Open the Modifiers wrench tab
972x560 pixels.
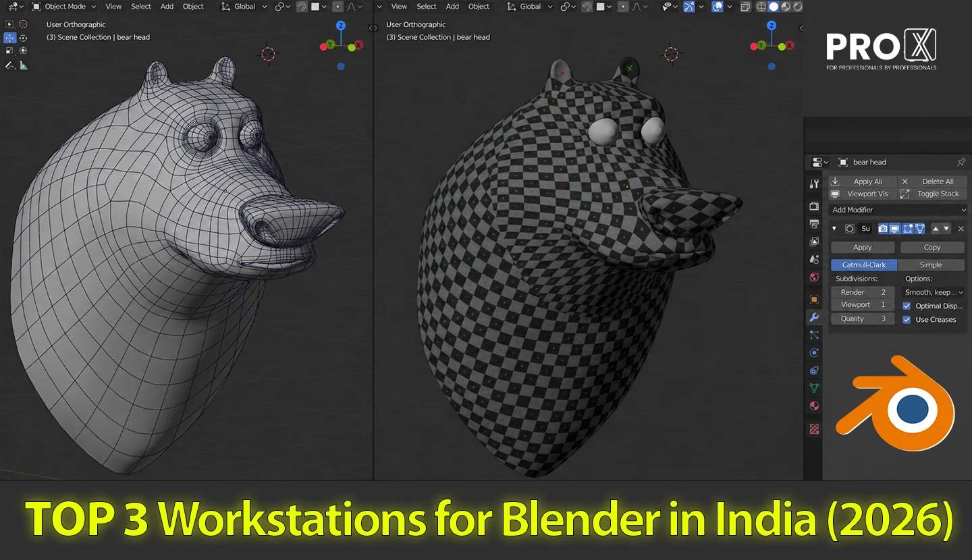pos(814,317)
